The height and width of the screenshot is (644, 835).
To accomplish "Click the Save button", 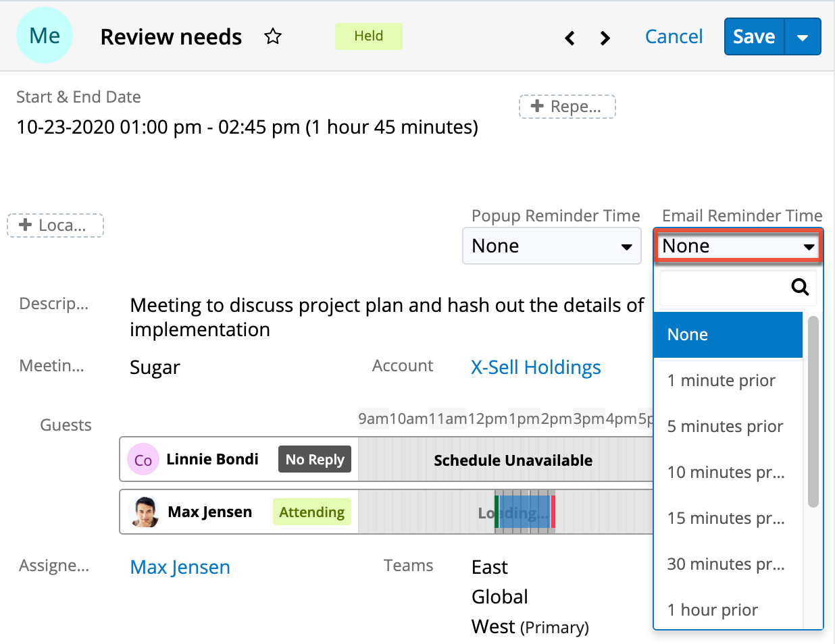I will tap(754, 37).
